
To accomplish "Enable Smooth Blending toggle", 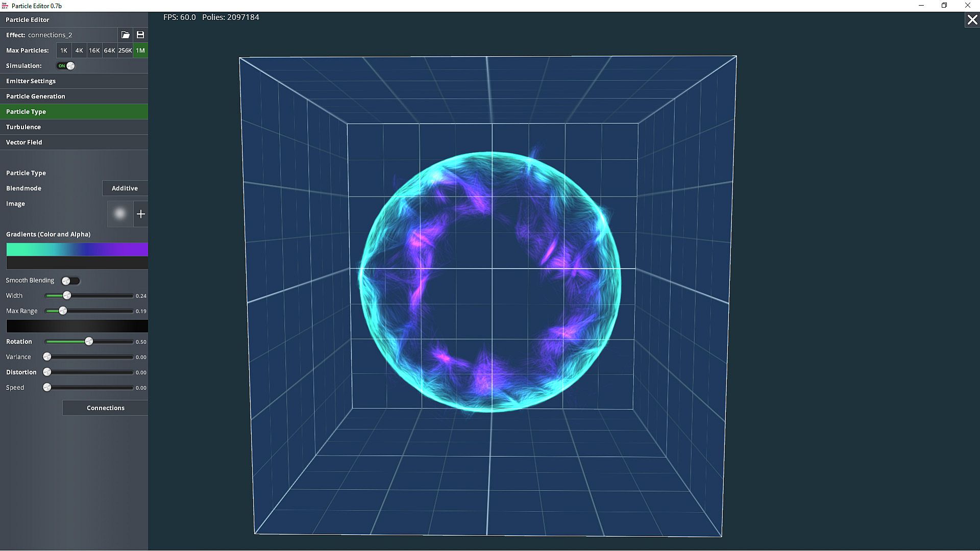I will pos(70,281).
